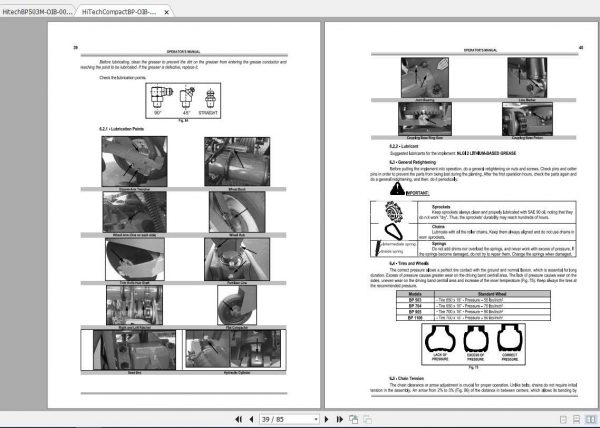The height and width of the screenshot is (428, 600).
Task: Close the HiTechCompactBP-OIB tab
Action: pyautogui.click(x=166, y=12)
